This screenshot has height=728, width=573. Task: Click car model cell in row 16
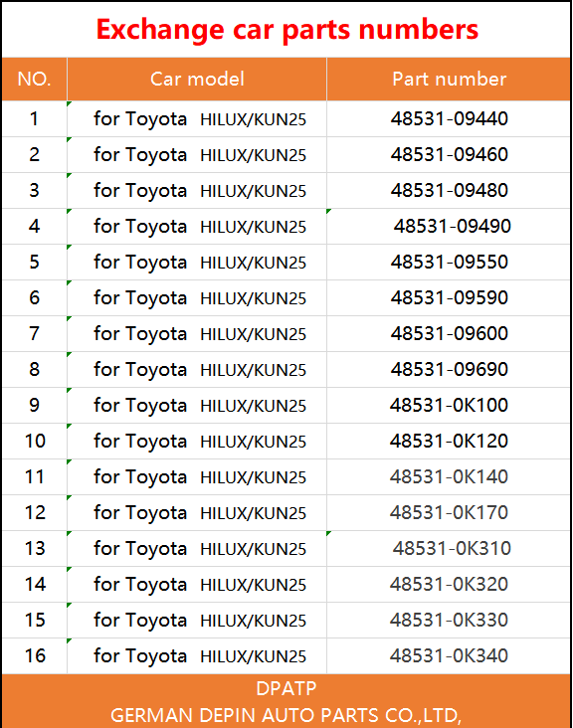pyautogui.click(x=197, y=655)
